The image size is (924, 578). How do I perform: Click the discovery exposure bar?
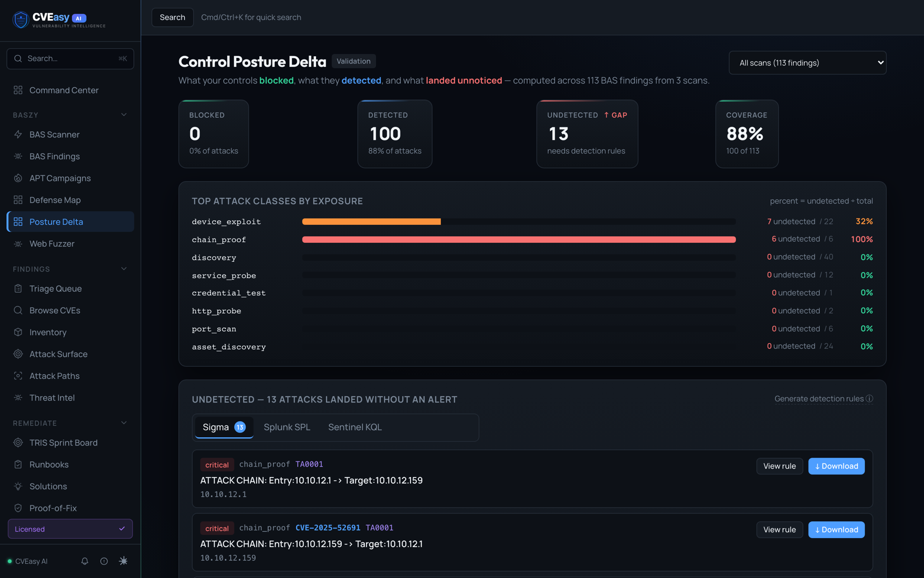519,257
